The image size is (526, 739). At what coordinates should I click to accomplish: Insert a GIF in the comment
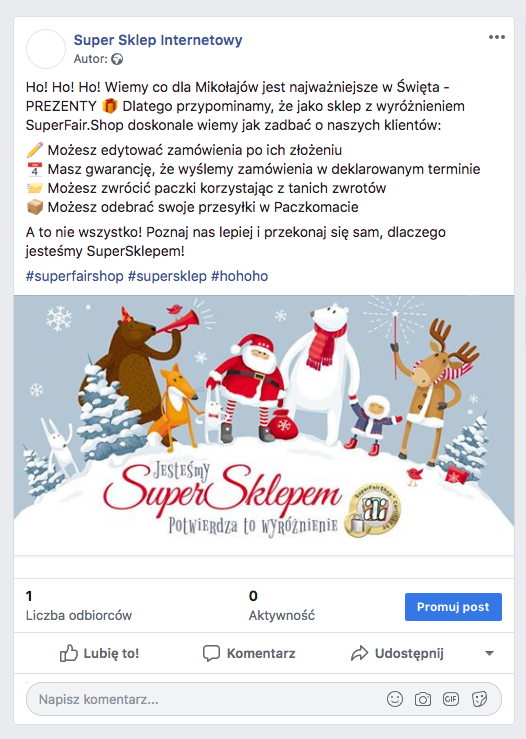pyautogui.click(x=451, y=699)
